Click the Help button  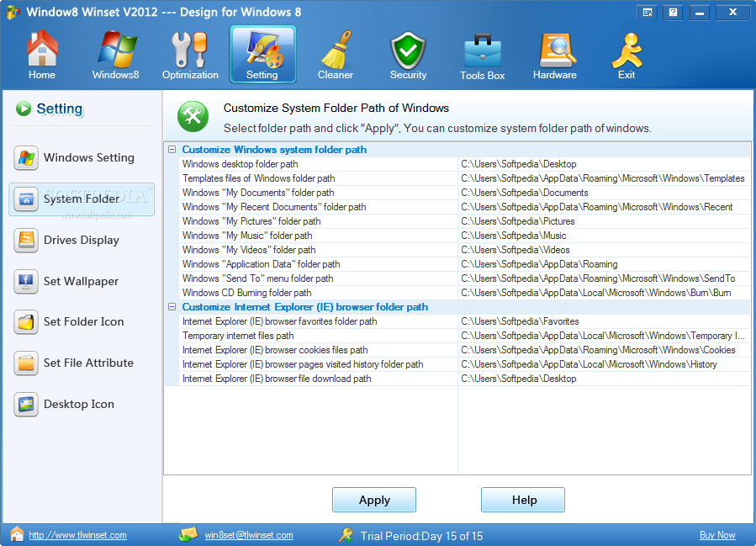tap(523, 500)
